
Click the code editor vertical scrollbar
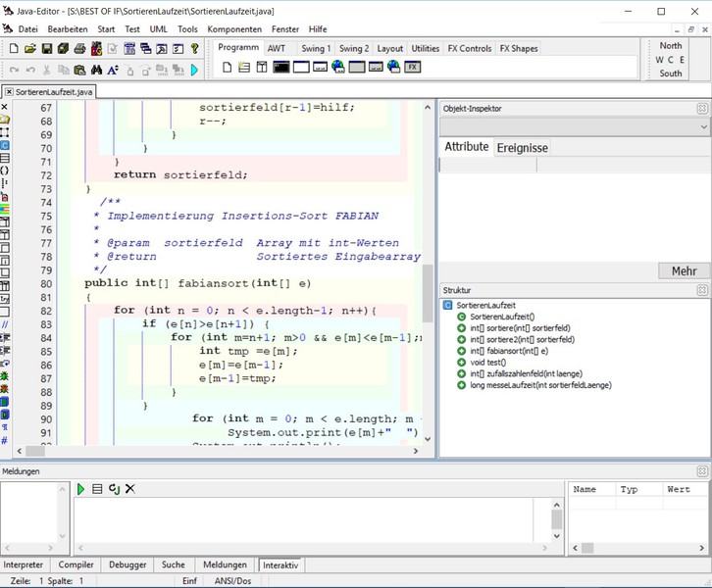[428, 294]
